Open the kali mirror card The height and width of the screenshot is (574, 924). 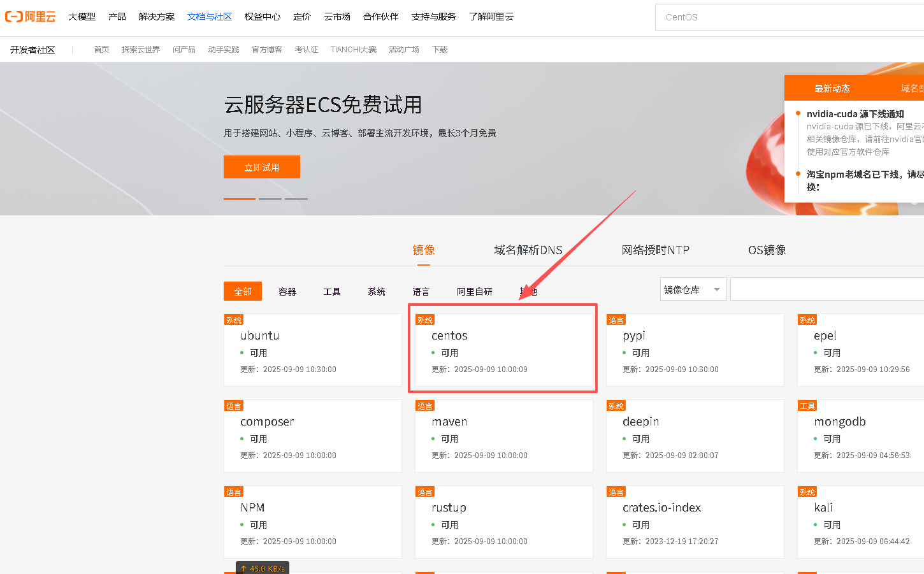(860, 522)
